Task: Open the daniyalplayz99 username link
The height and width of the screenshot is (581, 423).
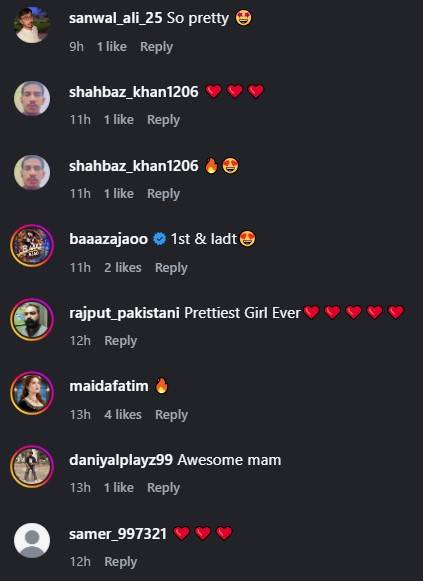Action: tap(121, 460)
